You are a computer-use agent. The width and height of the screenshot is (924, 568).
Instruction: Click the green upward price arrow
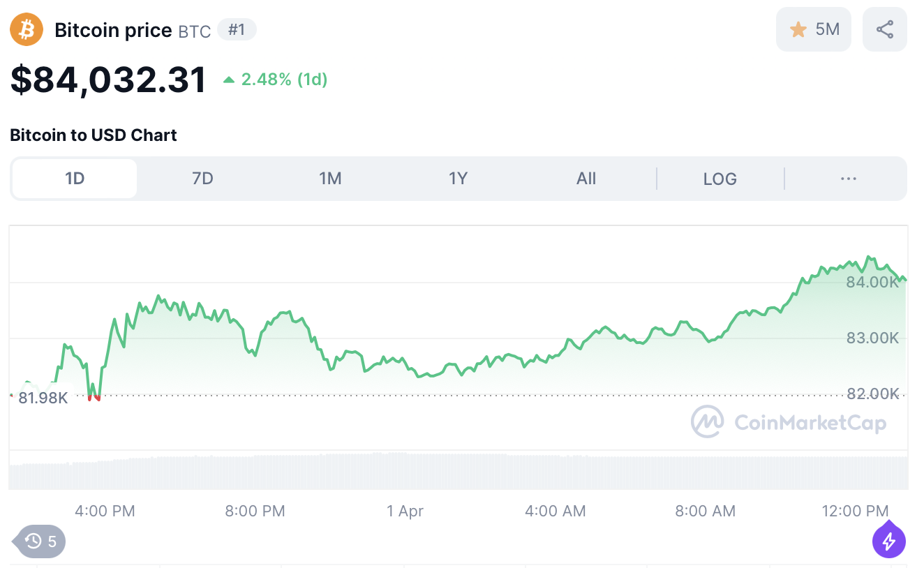tap(229, 79)
